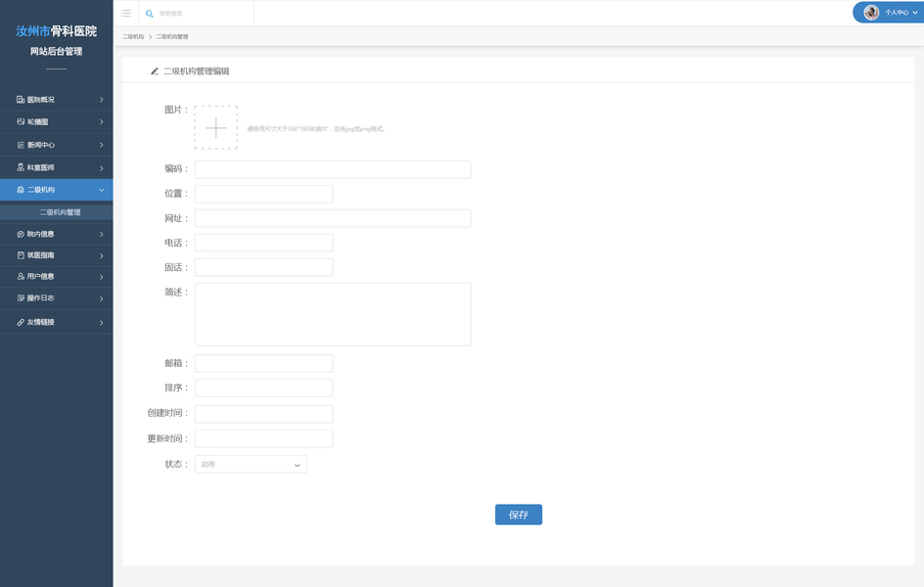
Task: Click the 医院概况 sidebar icon
Action: [x=21, y=100]
